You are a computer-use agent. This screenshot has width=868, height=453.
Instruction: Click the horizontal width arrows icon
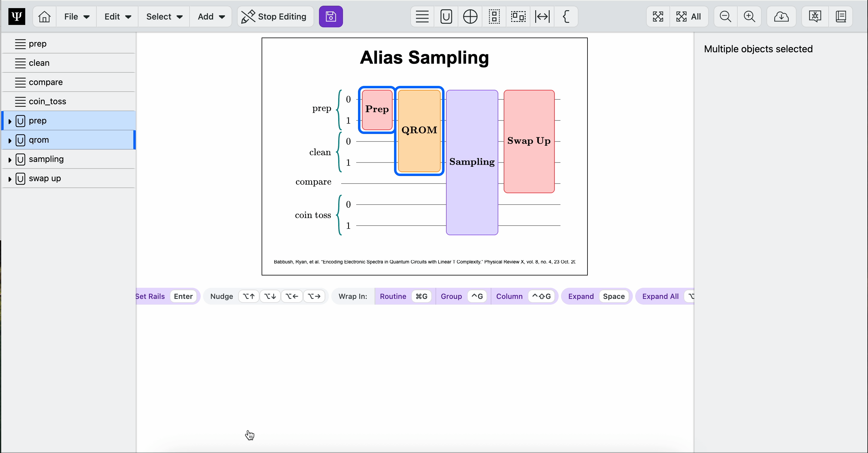[542, 17]
